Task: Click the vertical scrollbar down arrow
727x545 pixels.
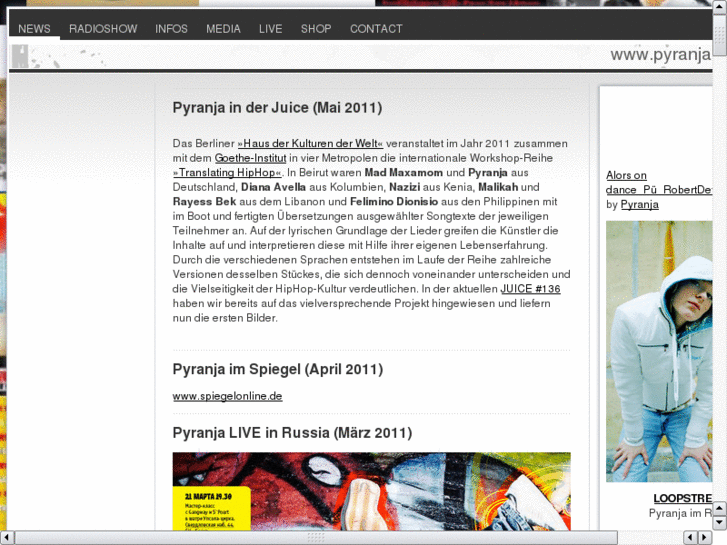Action: click(x=720, y=523)
